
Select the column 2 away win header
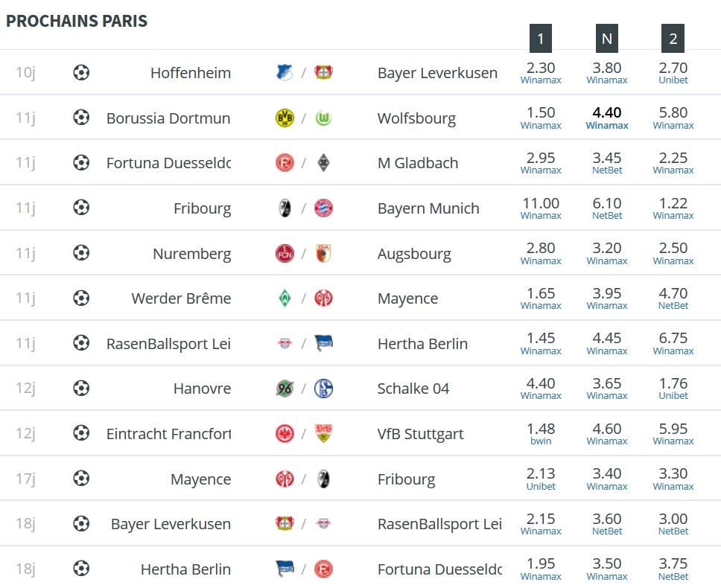(x=673, y=39)
